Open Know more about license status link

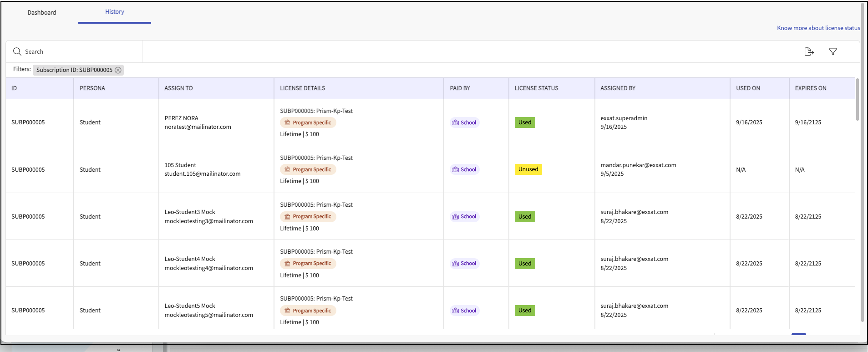[x=818, y=28]
